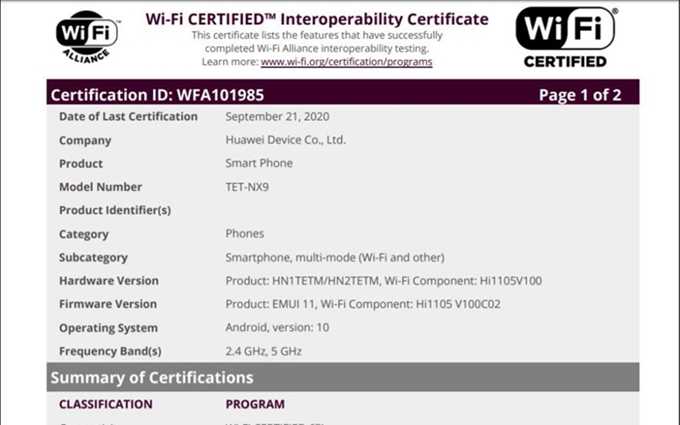Click the 'Subcategory' label
The width and height of the screenshot is (680, 425).
[93, 258]
